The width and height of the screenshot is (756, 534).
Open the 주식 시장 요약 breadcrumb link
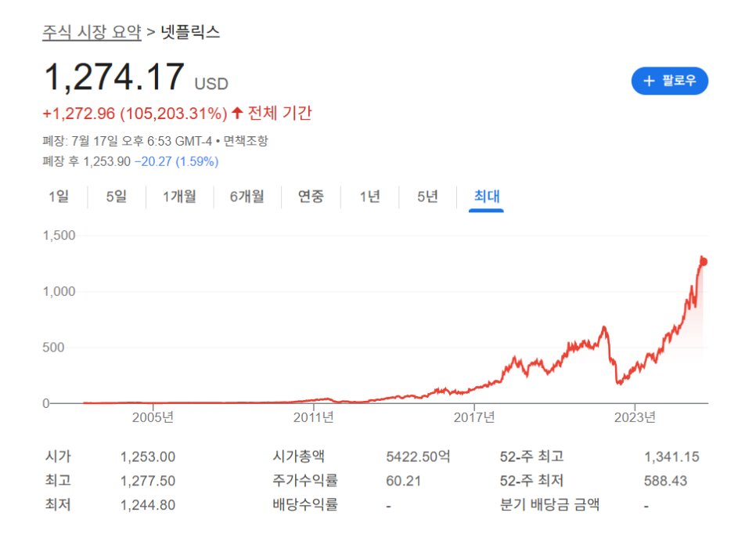92,32
